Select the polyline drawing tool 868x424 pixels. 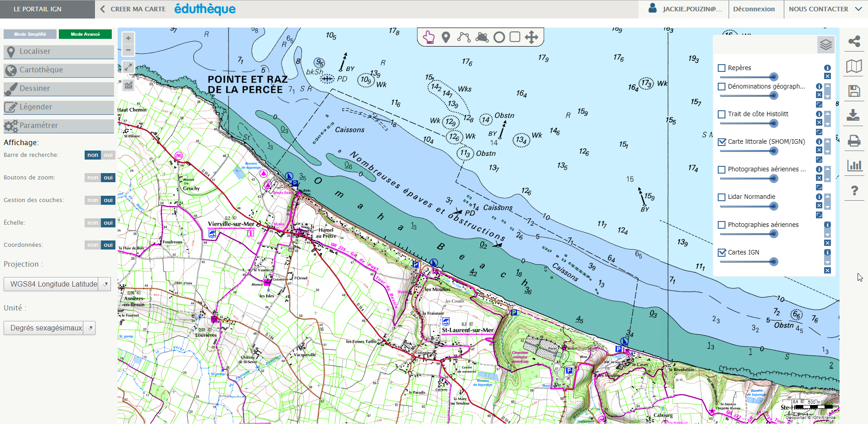click(463, 37)
